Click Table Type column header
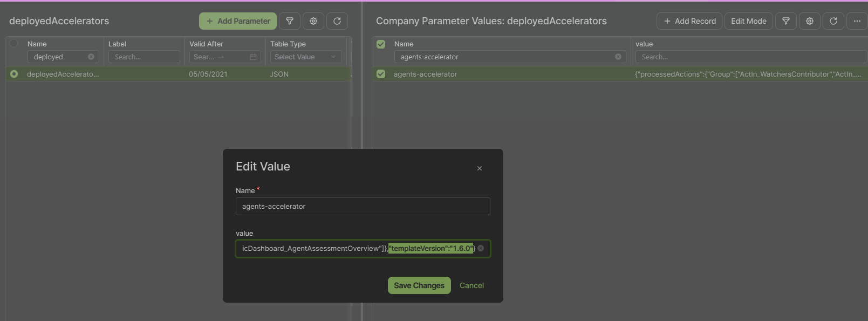Screen dimensions: 868x321 point(288,44)
